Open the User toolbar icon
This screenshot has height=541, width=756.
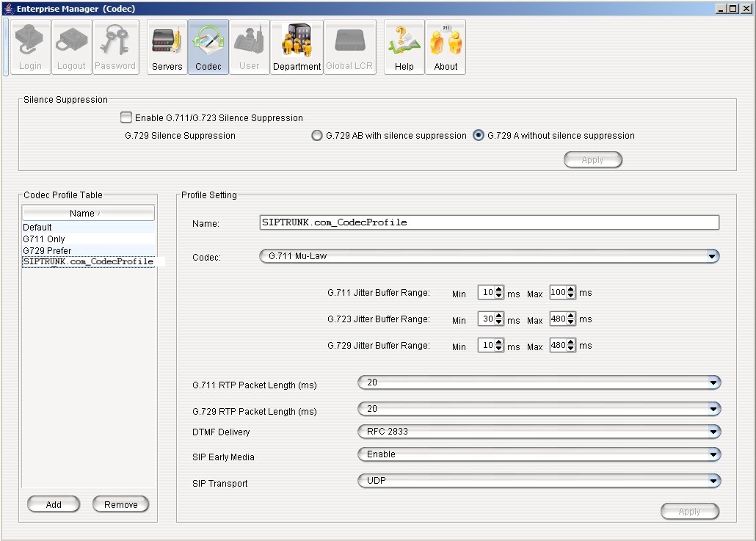click(250, 47)
